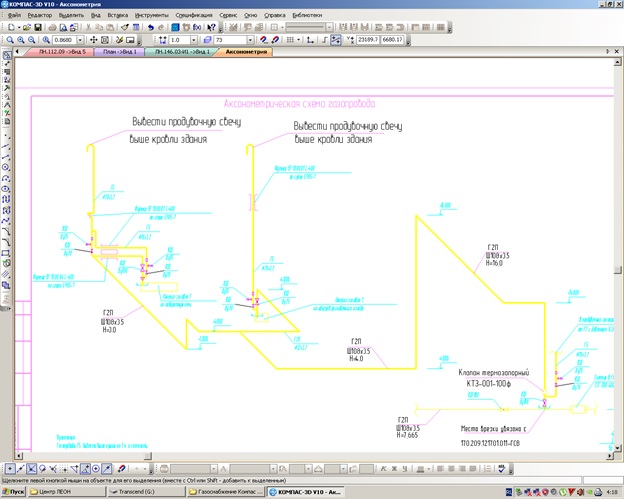Toggle the Tangent snap button
Viewport: 624px width, 499px height.
[42, 469]
